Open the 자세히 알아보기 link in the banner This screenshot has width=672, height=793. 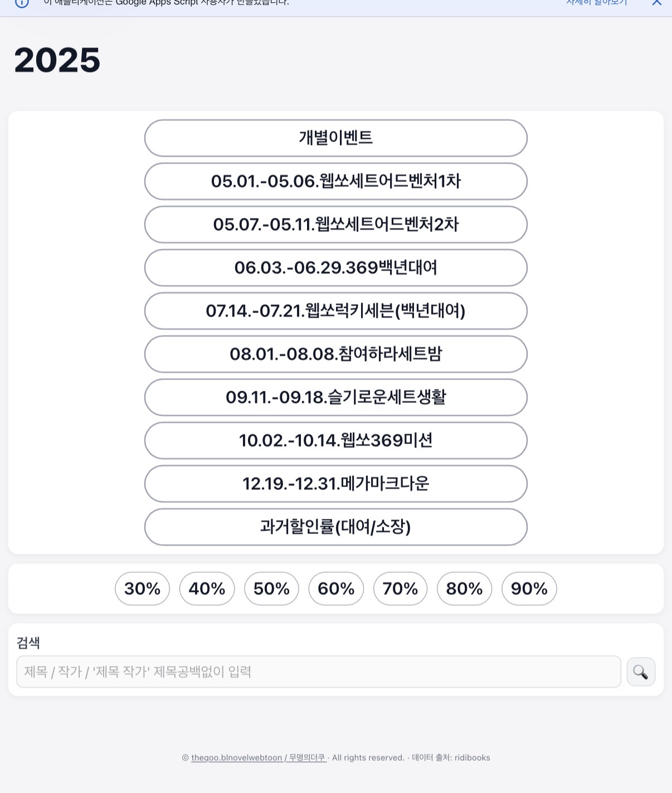coord(597,2)
